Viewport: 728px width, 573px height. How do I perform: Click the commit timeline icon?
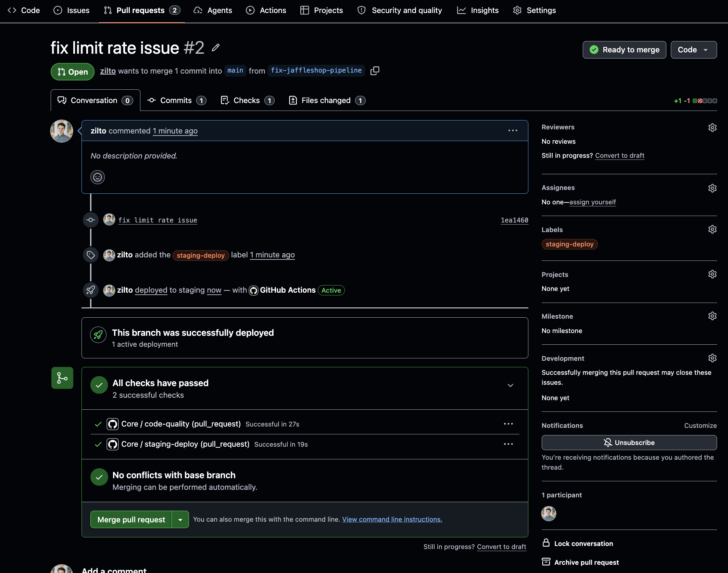[x=91, y=220]
